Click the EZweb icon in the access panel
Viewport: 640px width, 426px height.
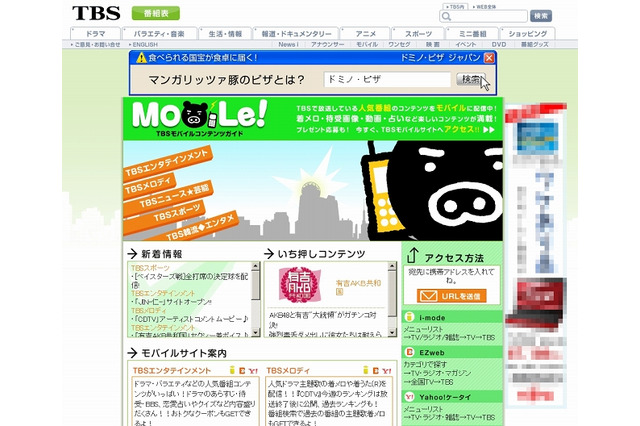(409, 352)
